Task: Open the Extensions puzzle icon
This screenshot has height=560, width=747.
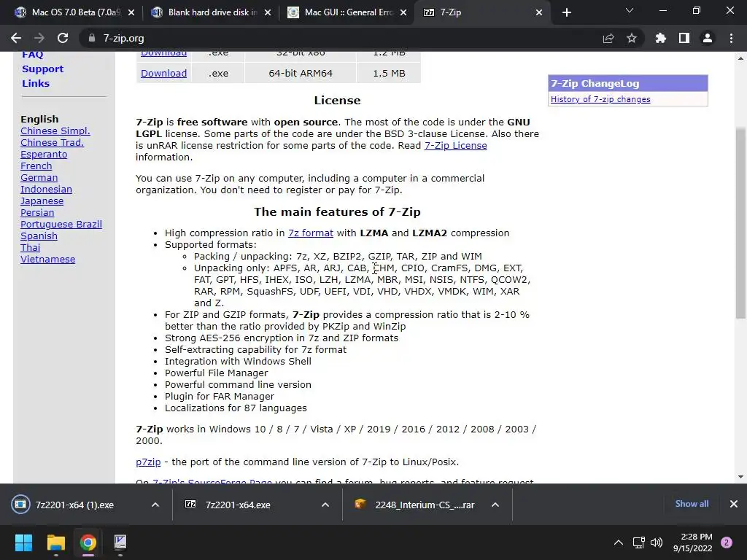Action: tap(660, 38)
